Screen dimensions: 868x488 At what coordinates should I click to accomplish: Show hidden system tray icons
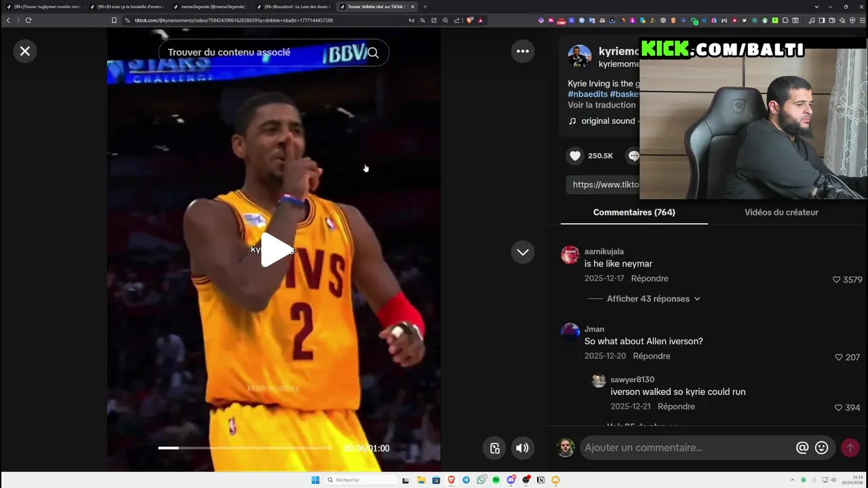pos(793,480)
